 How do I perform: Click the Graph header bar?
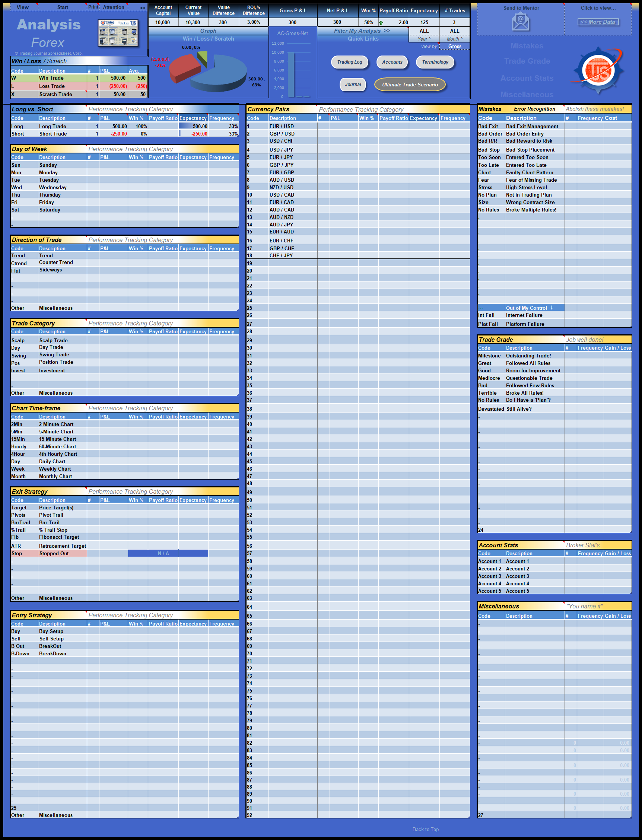click(208, 31)
